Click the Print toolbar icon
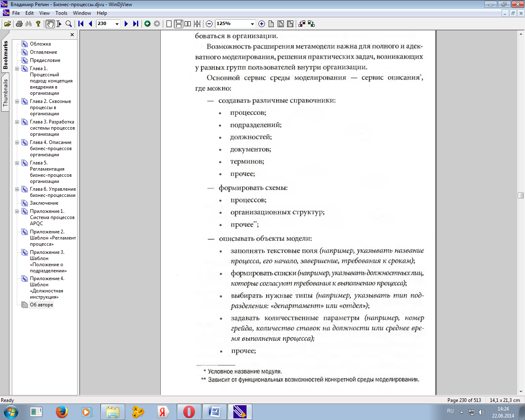This screenshot has height=420, width=525. coord(19,24)
